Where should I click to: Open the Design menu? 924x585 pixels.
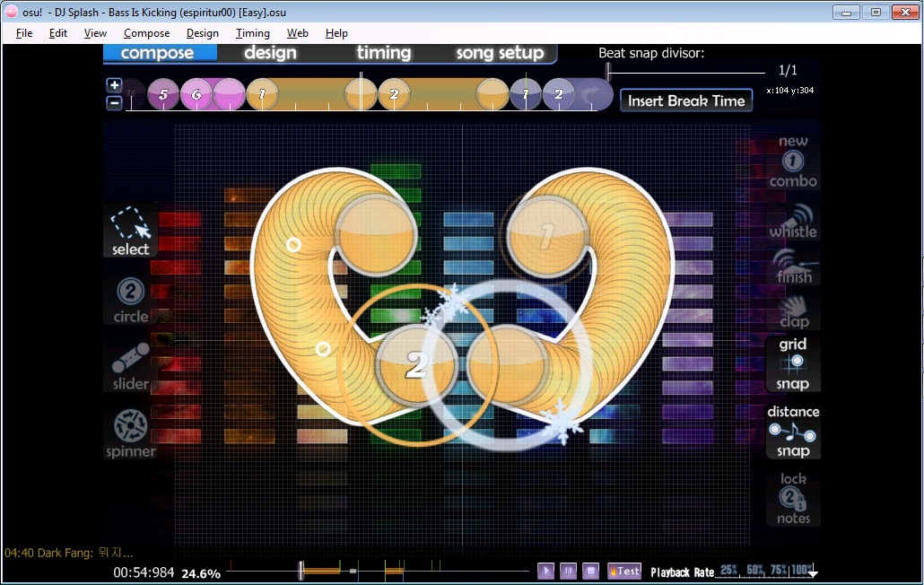pyautogui.click(x=203, y=33)
